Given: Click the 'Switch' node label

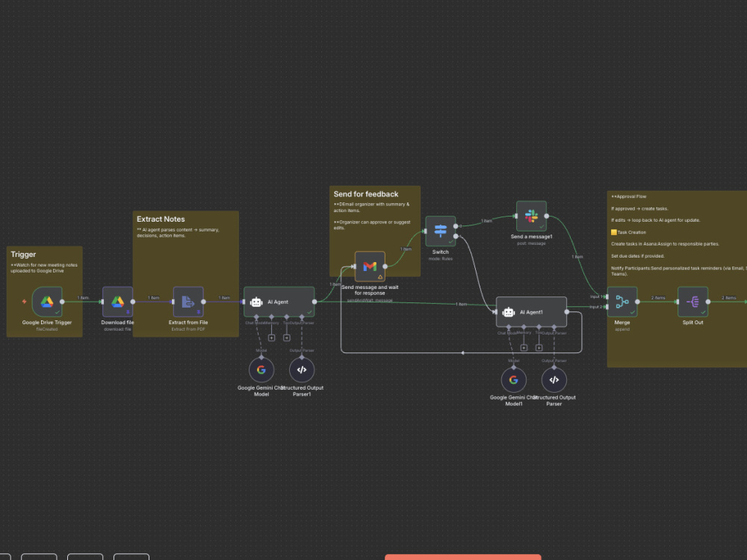Looking at the screenshot, I should click(x=441, y=252).
